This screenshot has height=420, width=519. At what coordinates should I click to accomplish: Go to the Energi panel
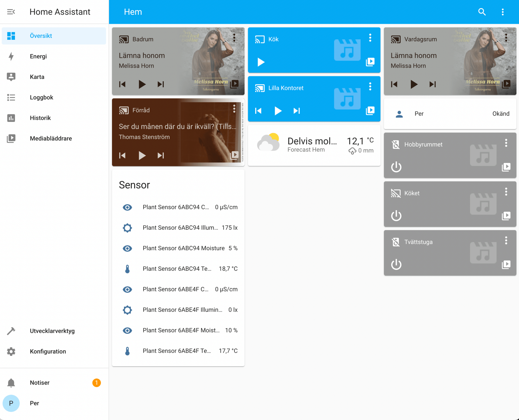[54, 56]
